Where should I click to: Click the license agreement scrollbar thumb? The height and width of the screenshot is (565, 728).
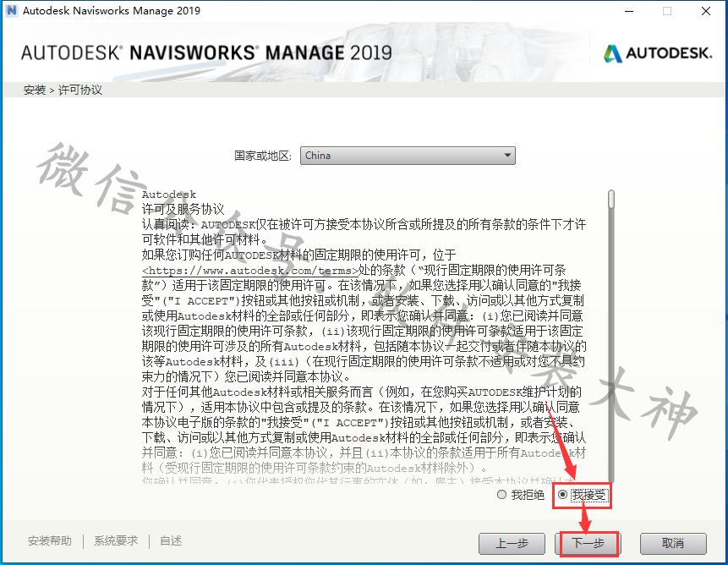(x=611, y=199)
